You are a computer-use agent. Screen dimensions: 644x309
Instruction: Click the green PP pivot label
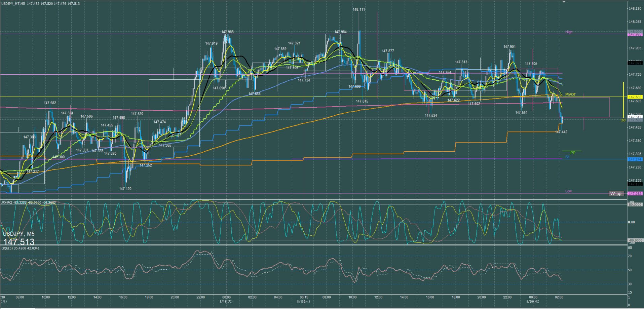[x=573, y=153]
